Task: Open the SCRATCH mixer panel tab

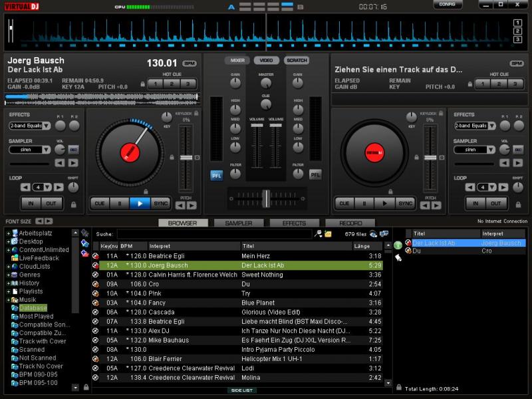Action: [x=296, y=61]
